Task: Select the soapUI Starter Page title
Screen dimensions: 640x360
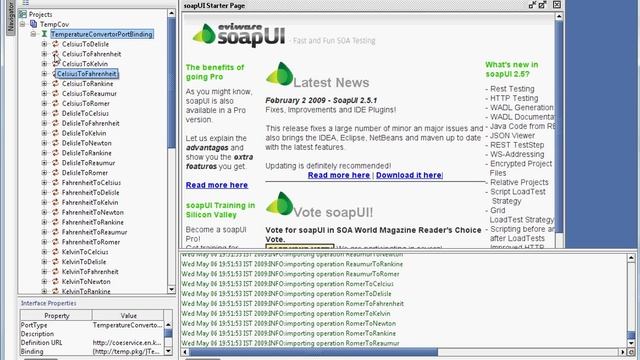Action: tap(214, 6)
